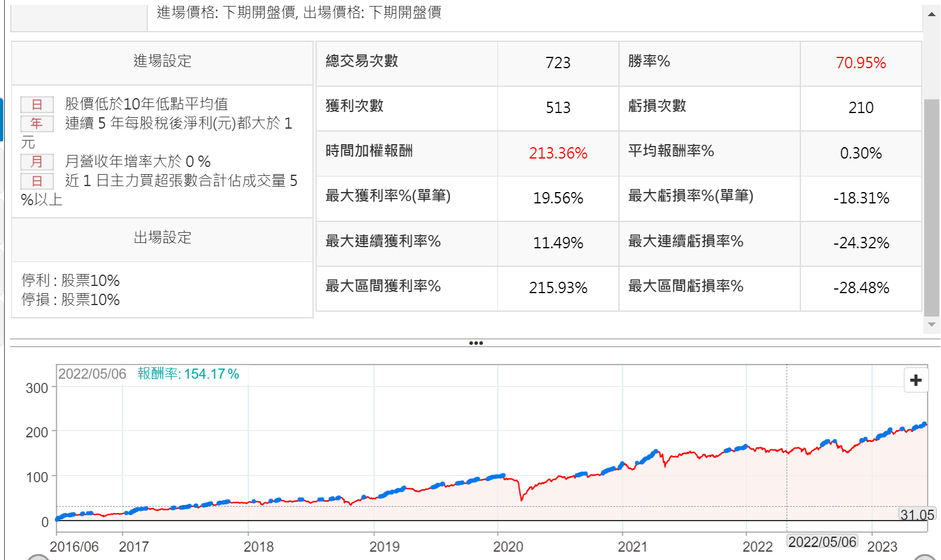This screenshot has height=560, width=941.
Task: Click the 近 1 日主力買超張數 condition text
Action: point(159,190)
